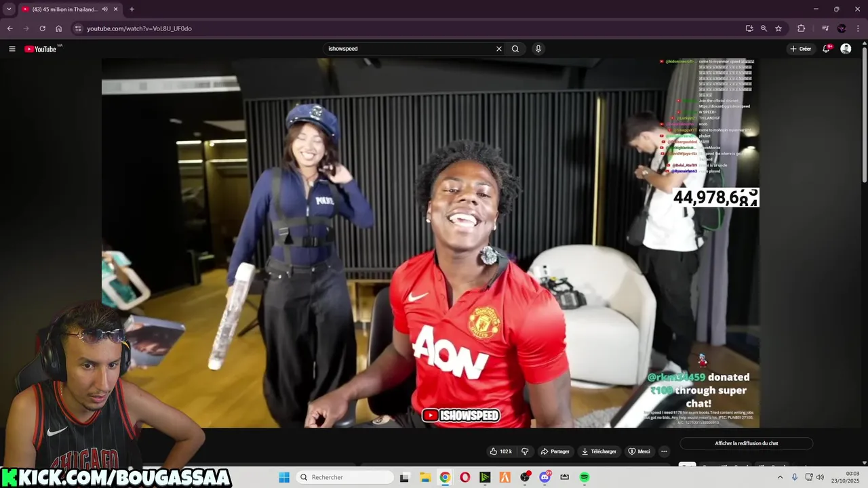Click the Créer button
The image size is (868, 488).
(801, 49)
